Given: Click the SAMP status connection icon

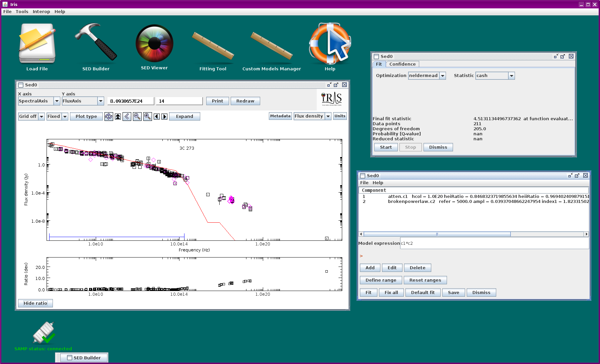Looking at the screenshot, I should pyautogui.click(x=44, y=333).
